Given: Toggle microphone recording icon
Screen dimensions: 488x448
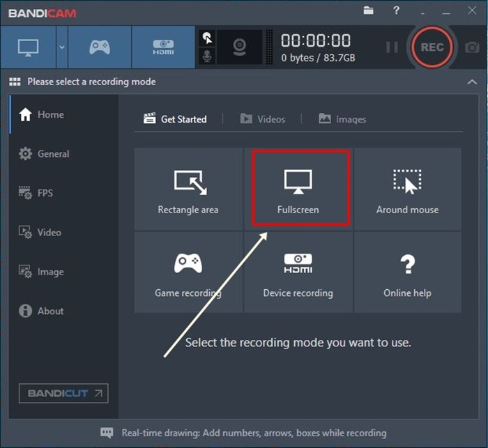Looking at the screenshot, I should point(207,56).
